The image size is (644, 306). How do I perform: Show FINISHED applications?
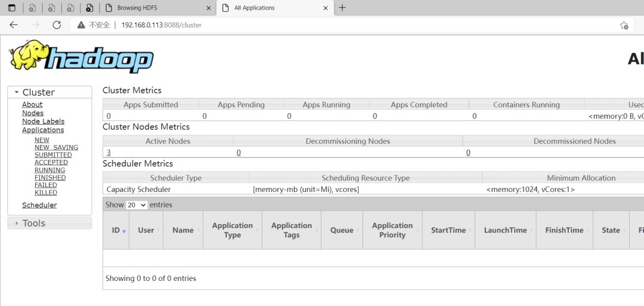(x=50, y=178)
